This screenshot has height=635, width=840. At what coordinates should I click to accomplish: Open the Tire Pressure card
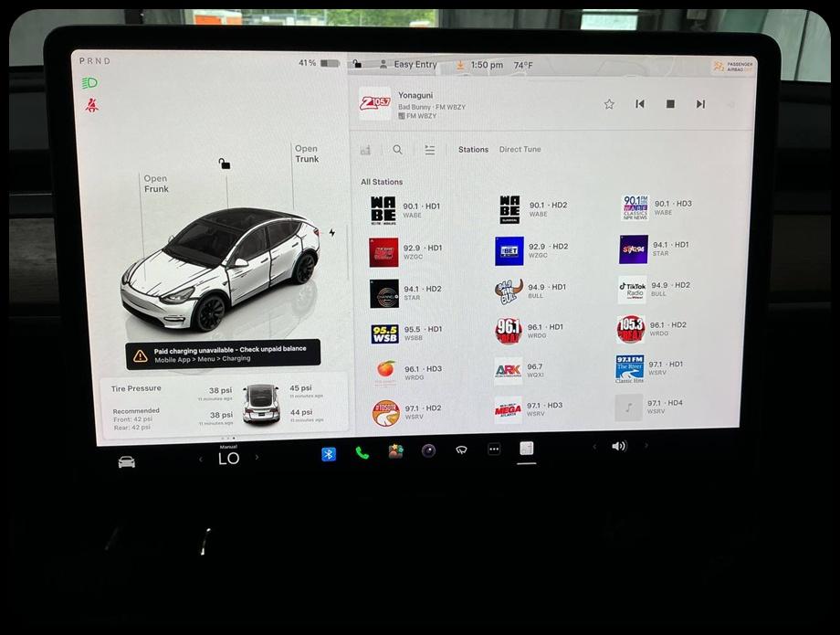(x=224, y=405)
